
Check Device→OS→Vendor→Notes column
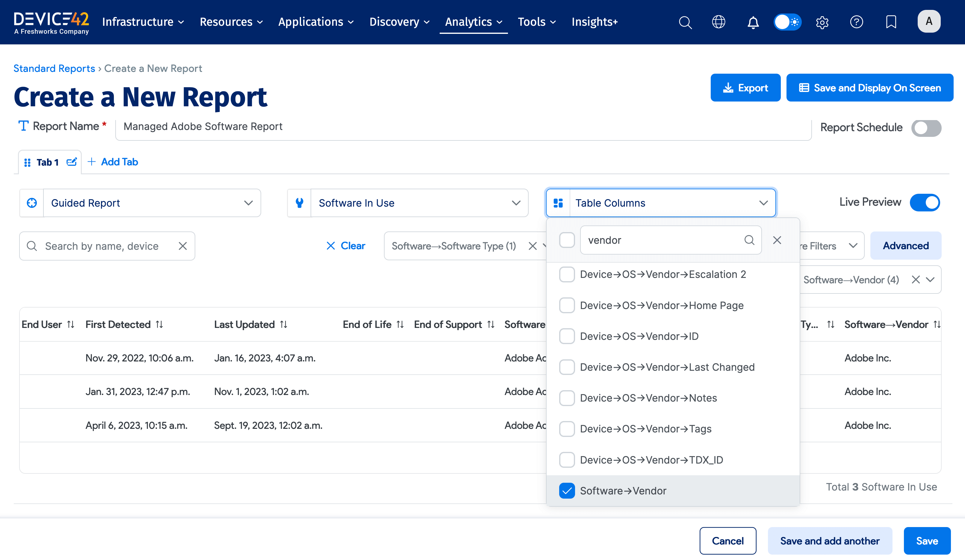567,398
